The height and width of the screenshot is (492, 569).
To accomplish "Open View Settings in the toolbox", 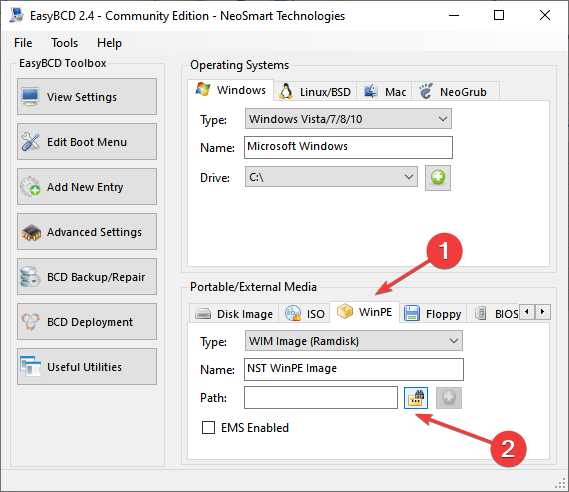I will tap(87, 97).
